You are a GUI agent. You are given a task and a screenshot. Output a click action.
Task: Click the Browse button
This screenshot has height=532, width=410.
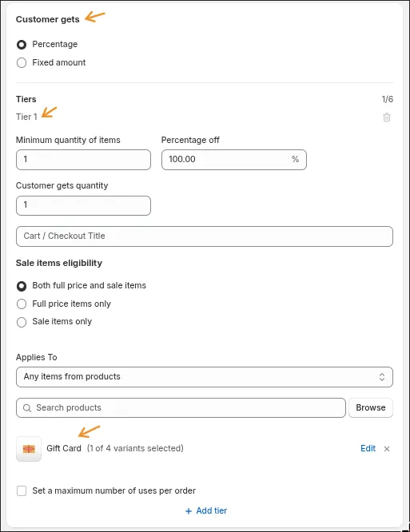(371, 408)
